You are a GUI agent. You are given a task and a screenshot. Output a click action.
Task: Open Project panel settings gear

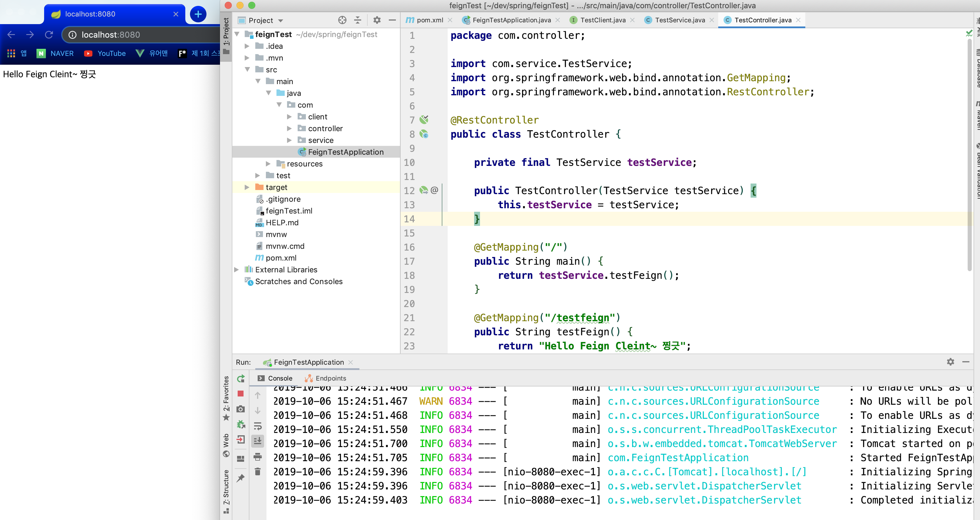coord(377,20)
